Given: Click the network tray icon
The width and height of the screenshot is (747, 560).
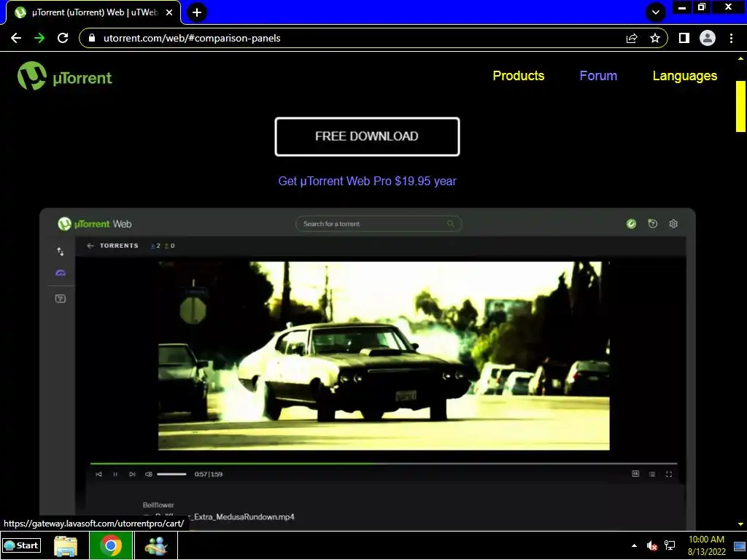Looking at the screenshot, I should point(670,545).
